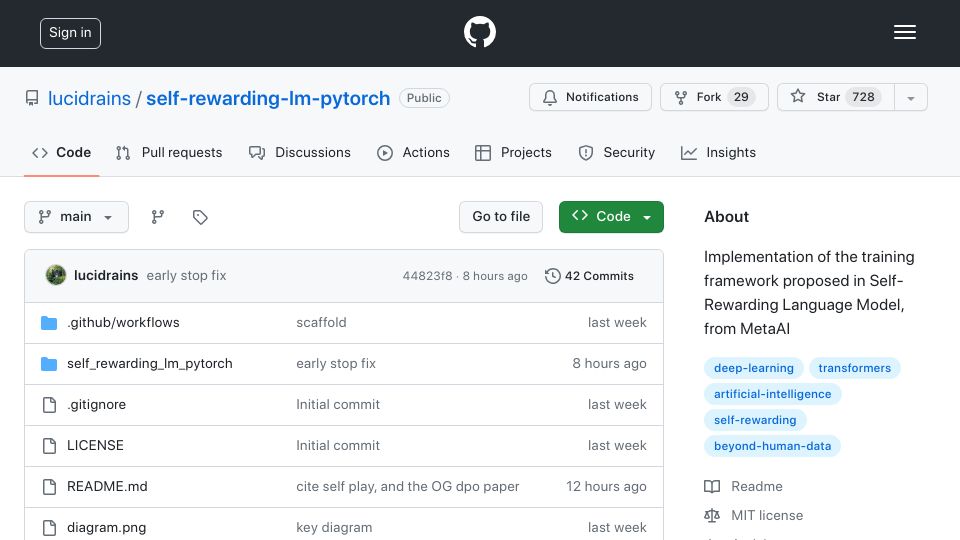Open the .gitignore file

[97, 405]
